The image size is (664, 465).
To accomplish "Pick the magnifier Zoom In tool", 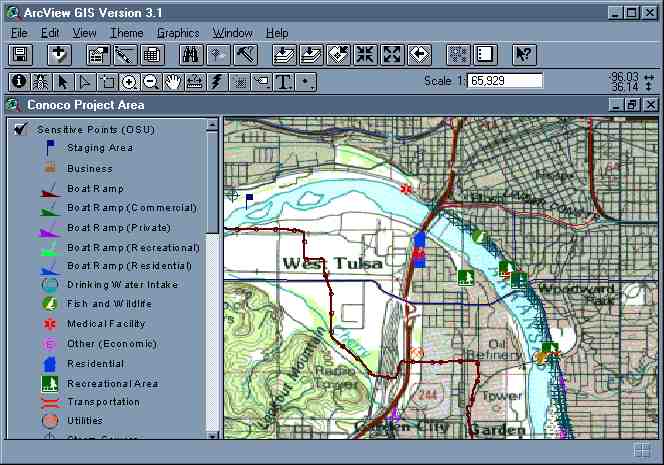I will (129, 82).
